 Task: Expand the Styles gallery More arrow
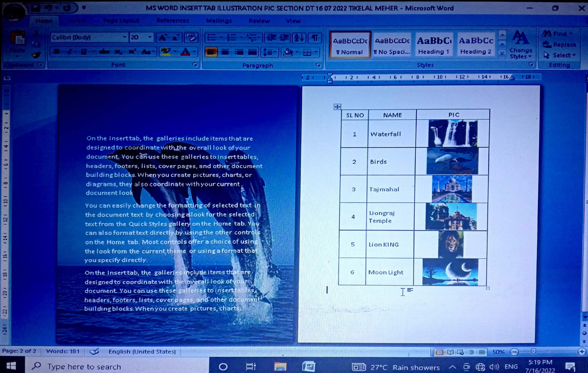click(x=502, y=54)
